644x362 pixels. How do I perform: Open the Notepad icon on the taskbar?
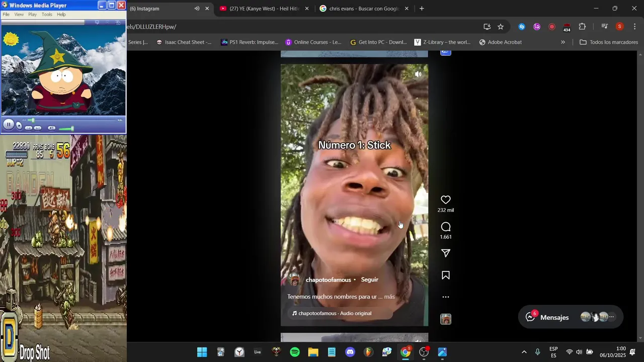click(x=332, y=352)
